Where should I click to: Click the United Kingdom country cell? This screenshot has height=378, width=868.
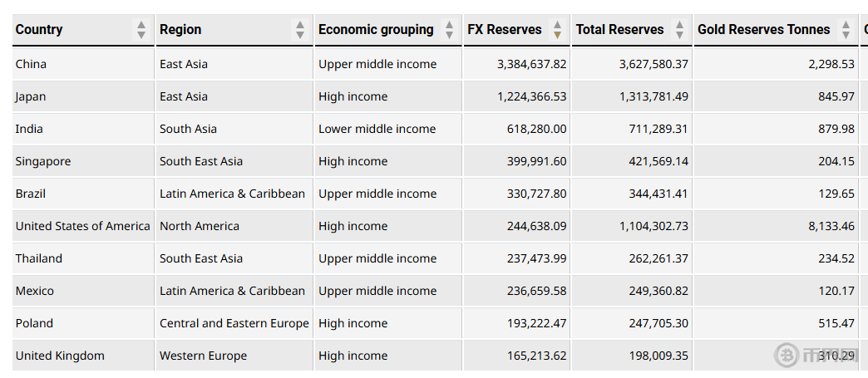(x=60, y=356)
